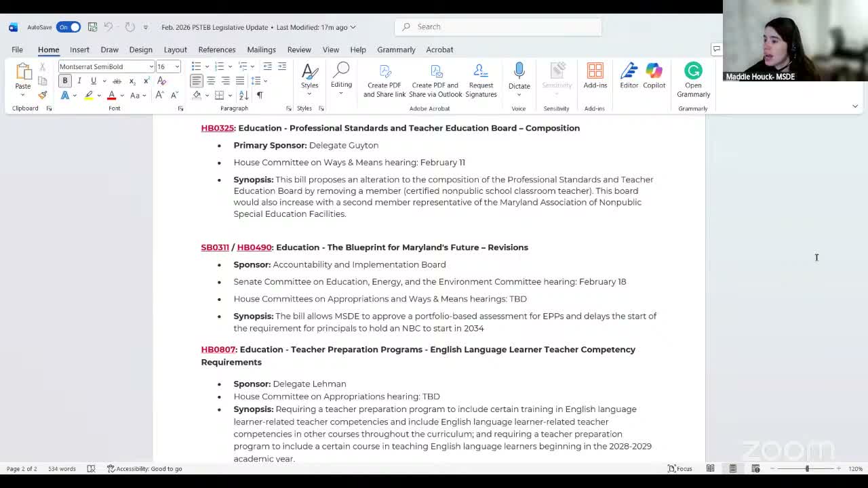This screenshot has width=868, height=488.
Task: Decrease the font size
Action: point(174,95)
